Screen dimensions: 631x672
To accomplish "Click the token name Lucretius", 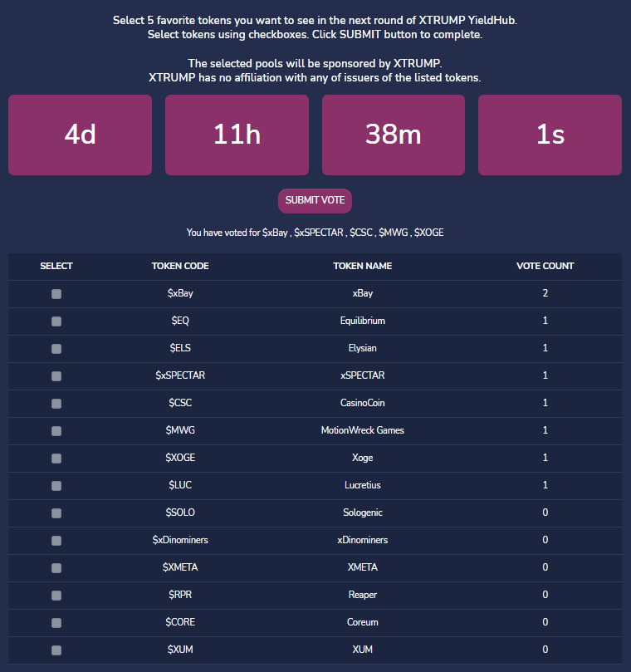I will point(362,485).
